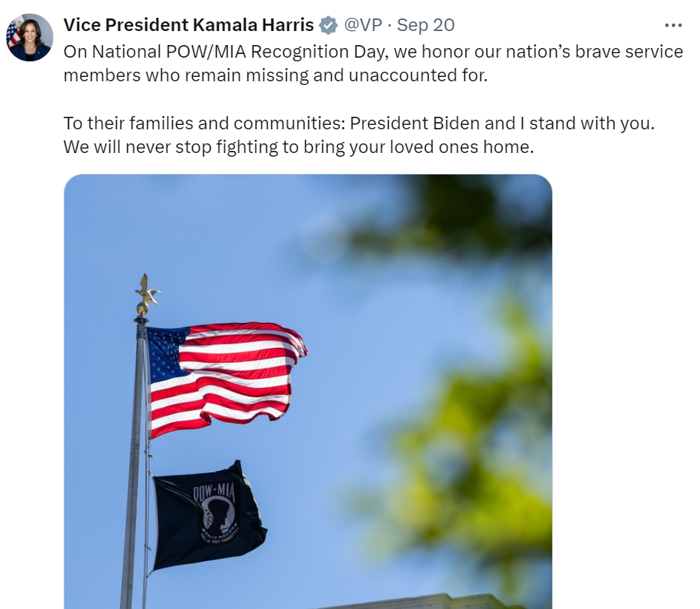Click the building roofline at the photo bottom
This screenshot has width=700, height=609.
[x=424, y=602]
